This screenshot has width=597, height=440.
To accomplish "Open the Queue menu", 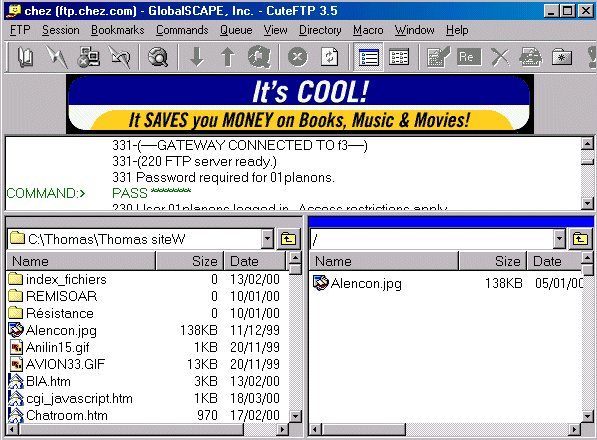I will [x=236, y=30].
